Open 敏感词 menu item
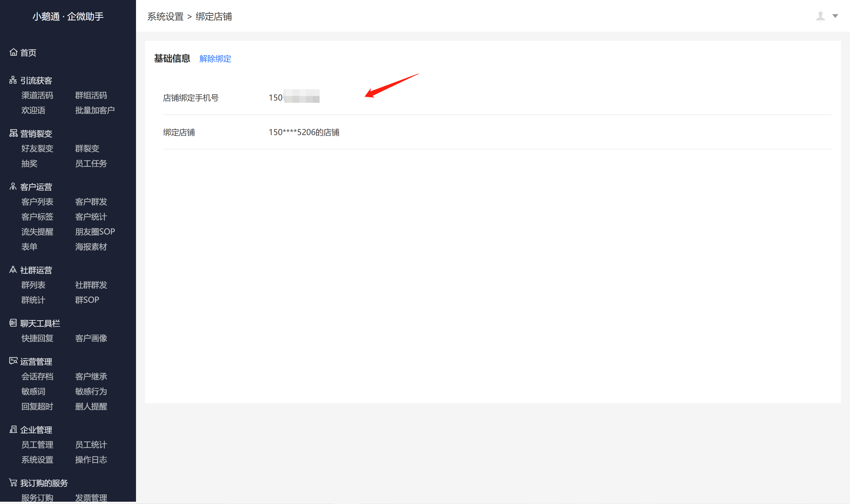Screen dimensions: 850x504 click(33, 392)
